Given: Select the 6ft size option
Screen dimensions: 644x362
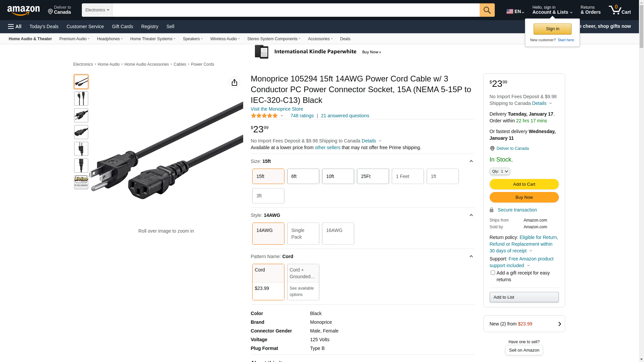Looking at the screenshot, I should click(303, 176).
